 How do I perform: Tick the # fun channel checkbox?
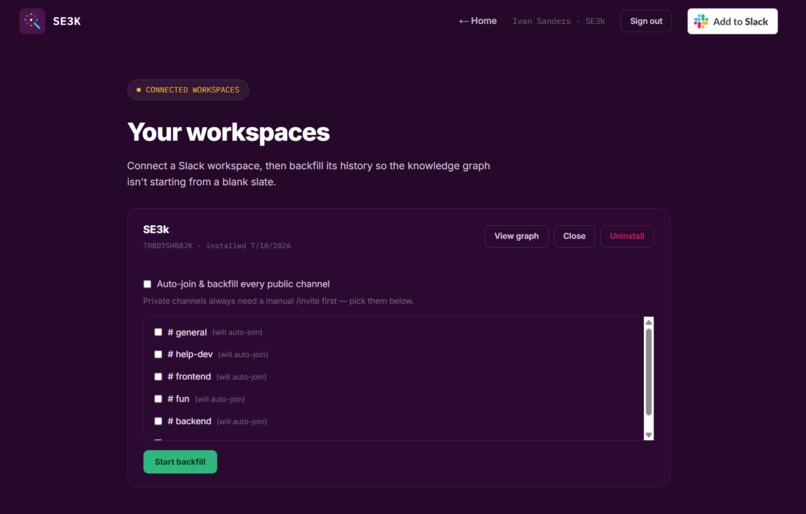click(158, 399)
